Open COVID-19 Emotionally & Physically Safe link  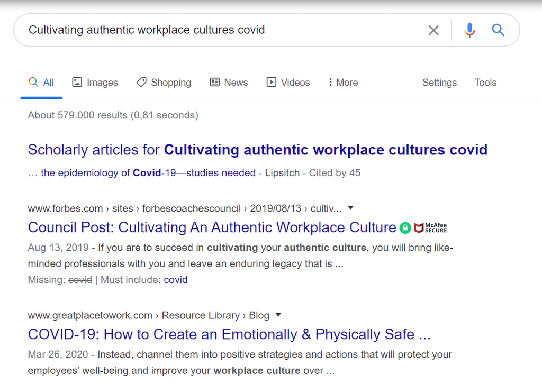(x=229, y=334)
